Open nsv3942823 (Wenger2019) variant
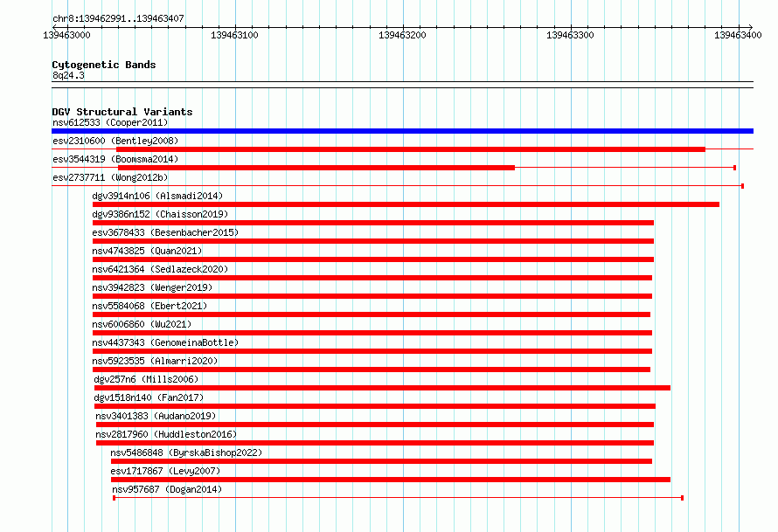This screenshot has width=778, height=532. pos(152,287)
